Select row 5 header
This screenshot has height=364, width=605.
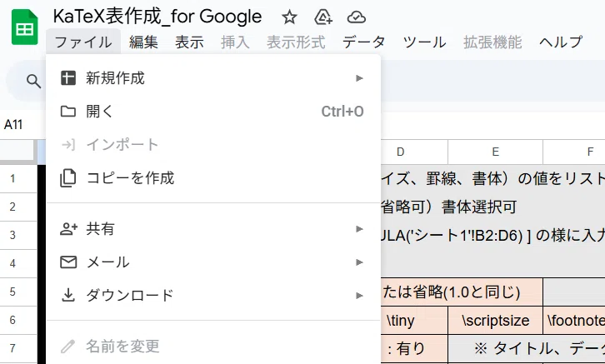(18, 292)
